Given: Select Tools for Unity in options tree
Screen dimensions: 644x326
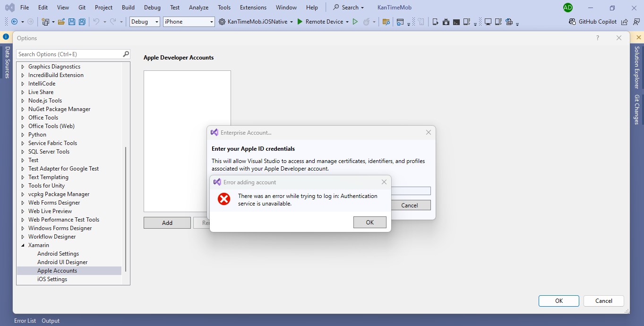Looking at the screenshot, I should tap(46, 186).
